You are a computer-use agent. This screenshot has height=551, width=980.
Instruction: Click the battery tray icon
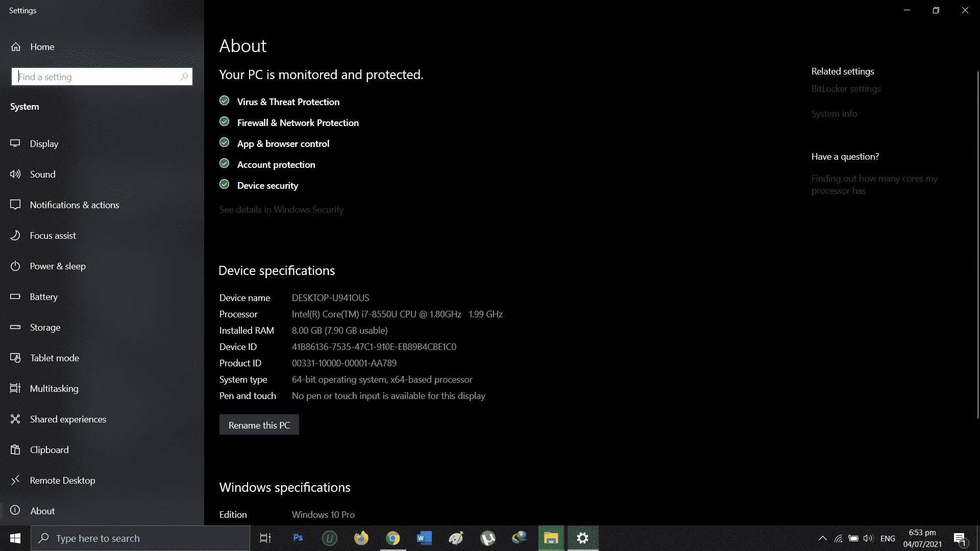853,538
